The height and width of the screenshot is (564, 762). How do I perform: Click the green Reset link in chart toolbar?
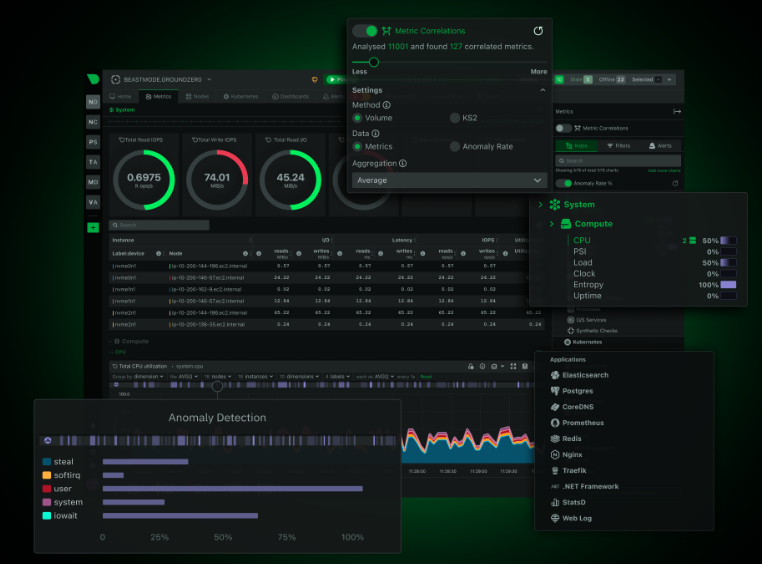pos(426,376)
